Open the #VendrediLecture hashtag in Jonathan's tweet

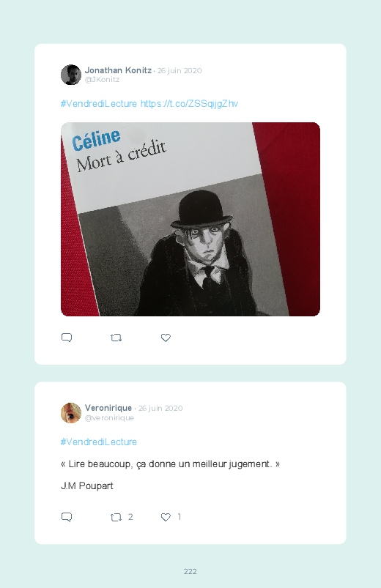99,104
